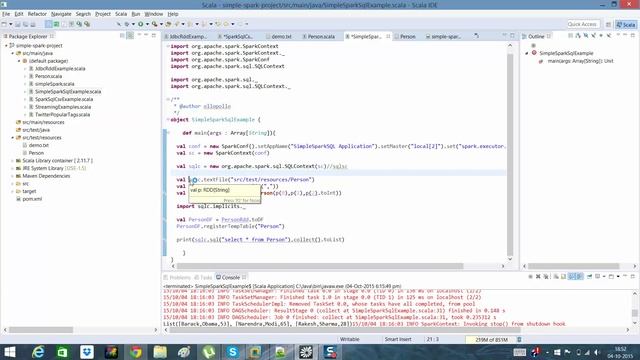Click the green Run button icon
640x360 pixels.
pos(140,24)
